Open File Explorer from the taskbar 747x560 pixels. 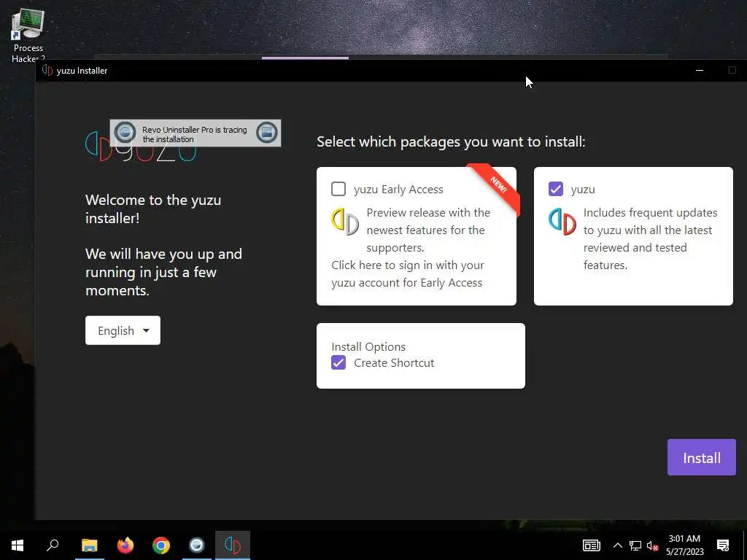pyautogui.click(x=90, y=545)
